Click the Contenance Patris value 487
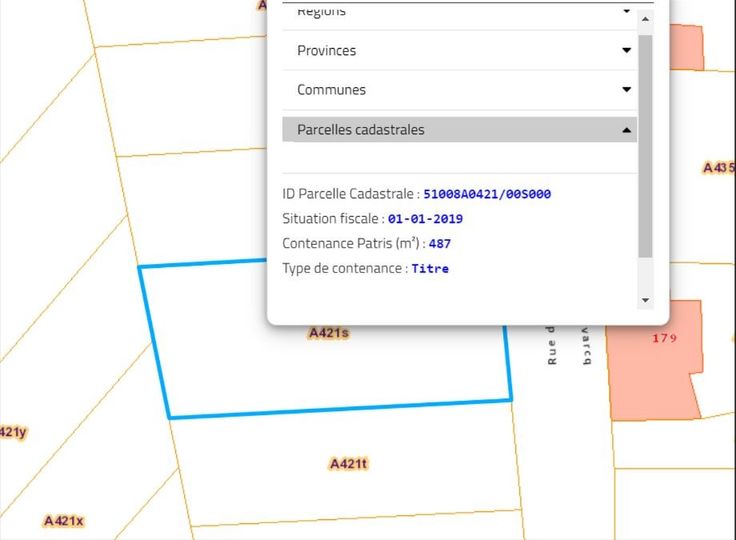The image size is (736, 540). pyautogui.click(x=440, y=244)
